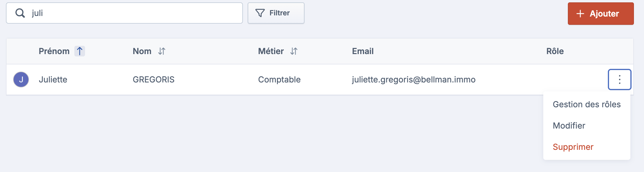Select "Gestion des rôles" from the menu
Viewport: 644px width, 172px height.
click(587, 104)
